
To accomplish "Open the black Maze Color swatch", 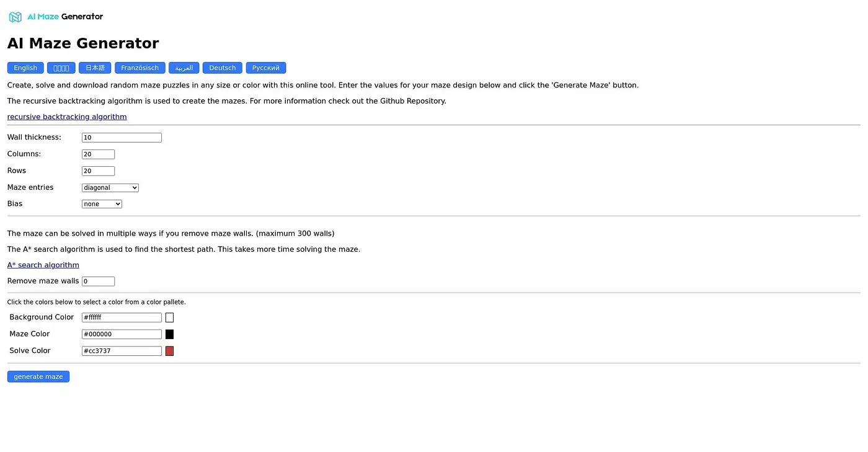I will click(x=169, y=334).
